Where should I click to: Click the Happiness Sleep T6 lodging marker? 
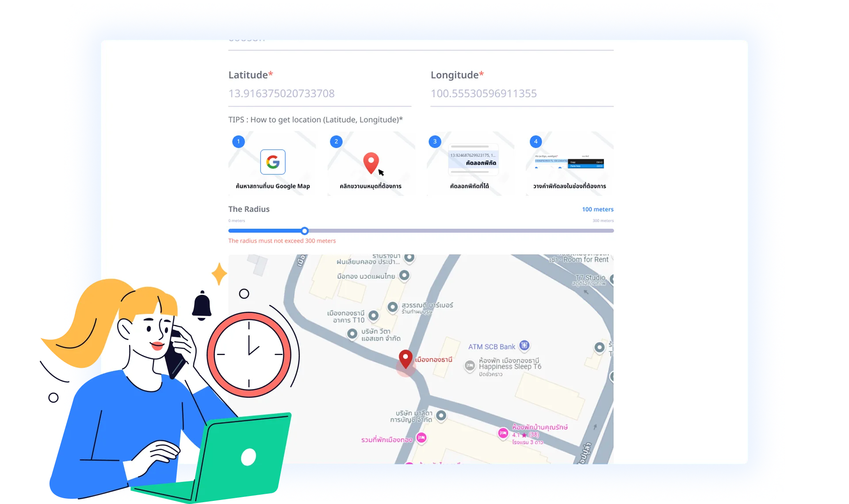tap(470, 366)
